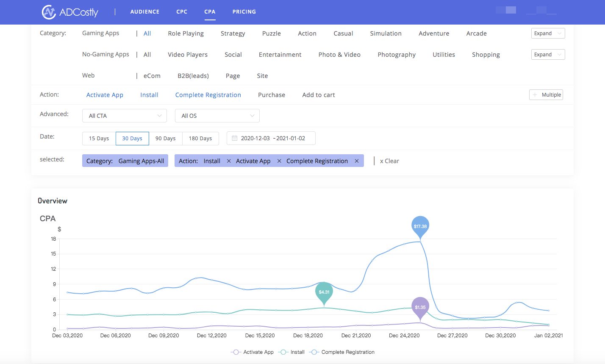Select the 90 Days date range
This screenshot has width=605, height=364.
pos(165,139)
